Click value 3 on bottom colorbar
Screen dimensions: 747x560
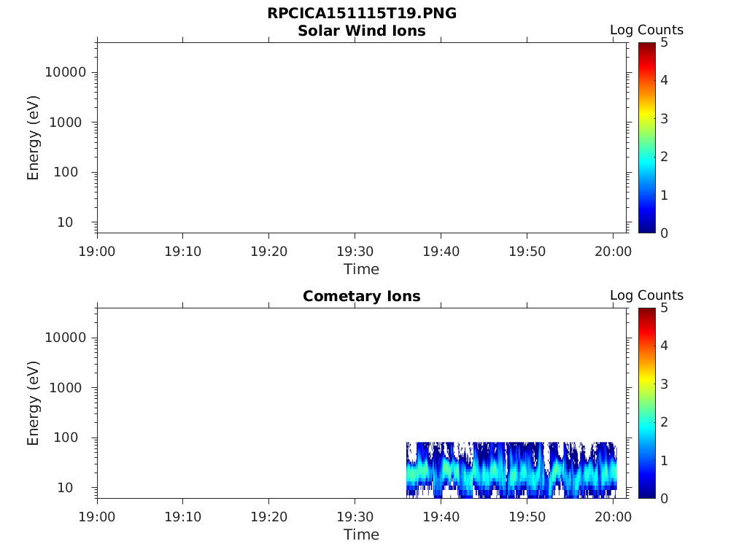click(x=664, y=384)
